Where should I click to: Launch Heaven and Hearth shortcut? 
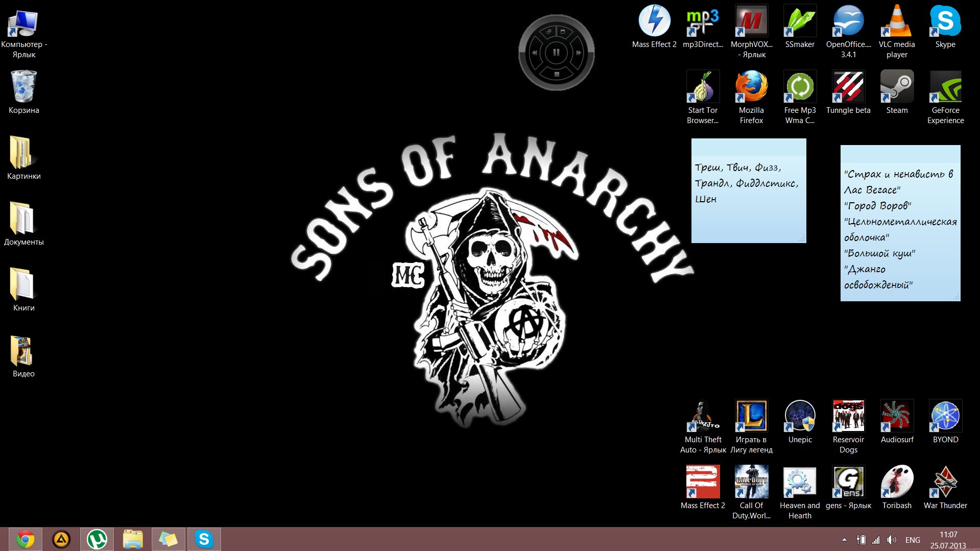pos(800,482)
